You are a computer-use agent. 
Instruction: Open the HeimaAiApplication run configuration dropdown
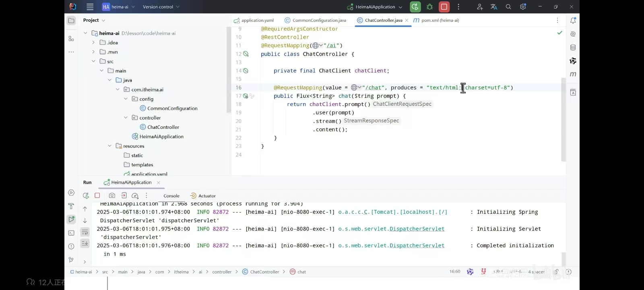(374, 7)
